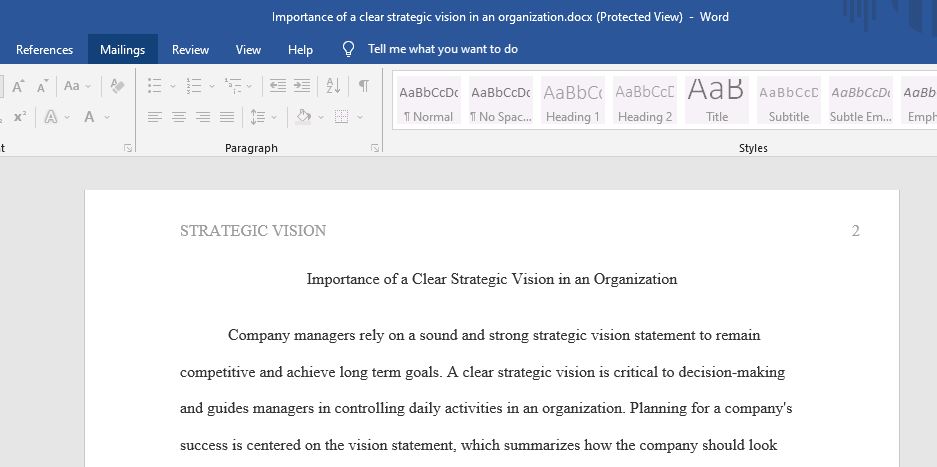Click the Justify alignment icon
The height and width of the screenshot is (467, 937).
point(226,117)
